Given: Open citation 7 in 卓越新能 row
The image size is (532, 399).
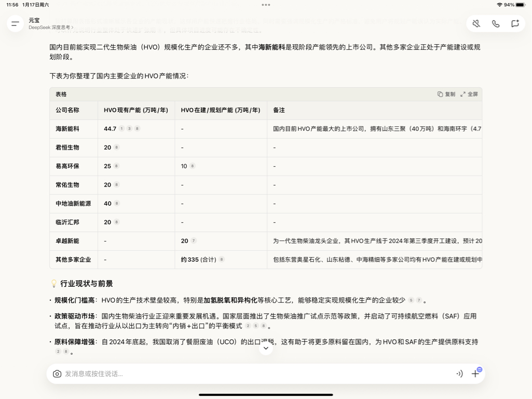Looking at the screenshot, I should (194, 241).
